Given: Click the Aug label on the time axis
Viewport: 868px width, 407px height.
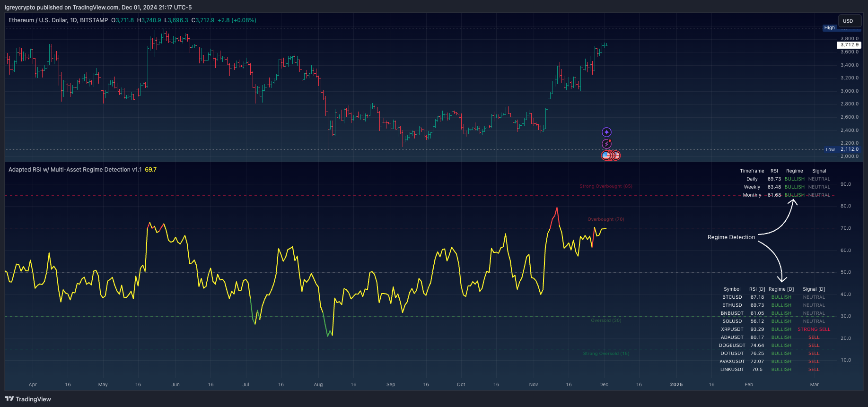Looking at the screenshot, I should click(x=318, y=385).
